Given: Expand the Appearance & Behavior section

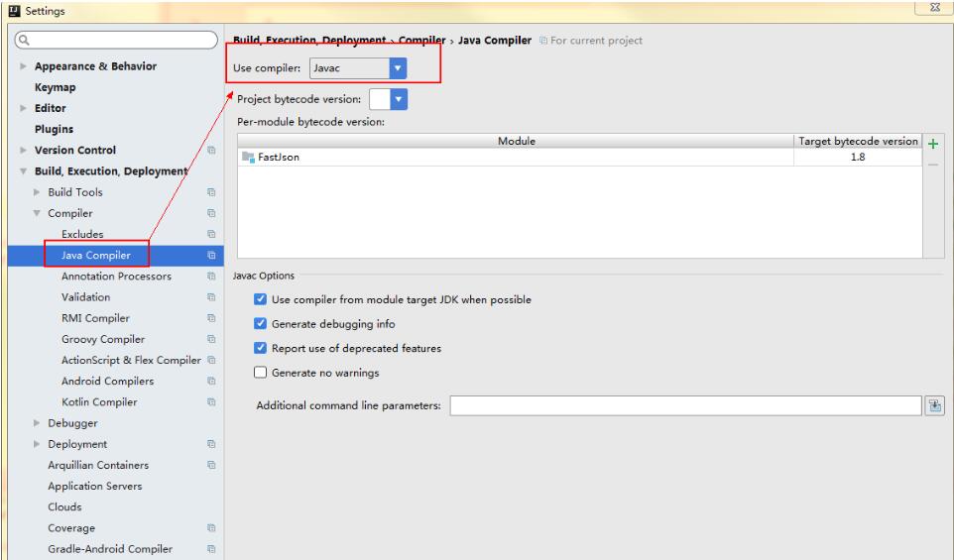Looking at the screenshot, I should [24, 66].
